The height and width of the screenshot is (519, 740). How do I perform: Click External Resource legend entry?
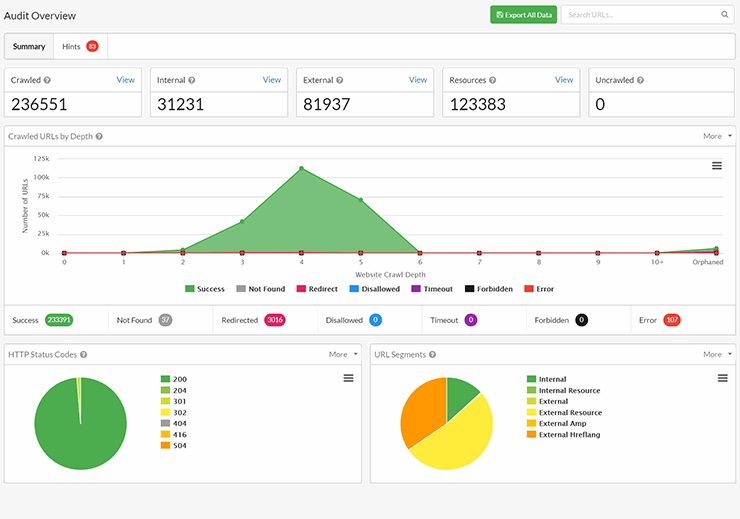click(564, 412)
